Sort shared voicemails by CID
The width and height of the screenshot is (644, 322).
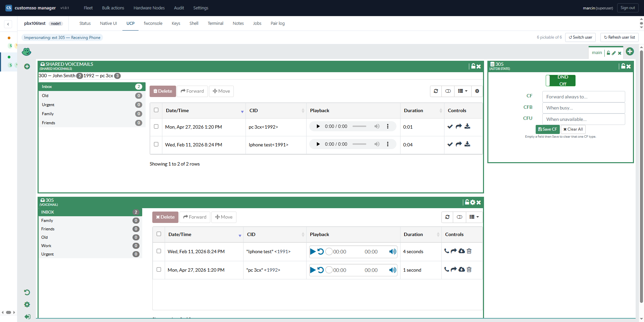click(x=276, y=110)
